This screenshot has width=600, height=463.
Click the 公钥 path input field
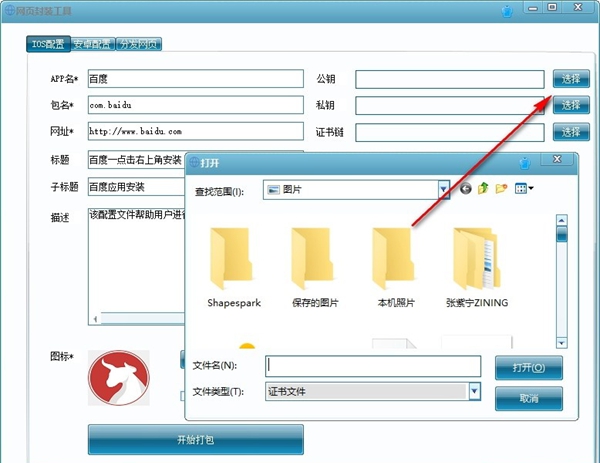(450, 79)
